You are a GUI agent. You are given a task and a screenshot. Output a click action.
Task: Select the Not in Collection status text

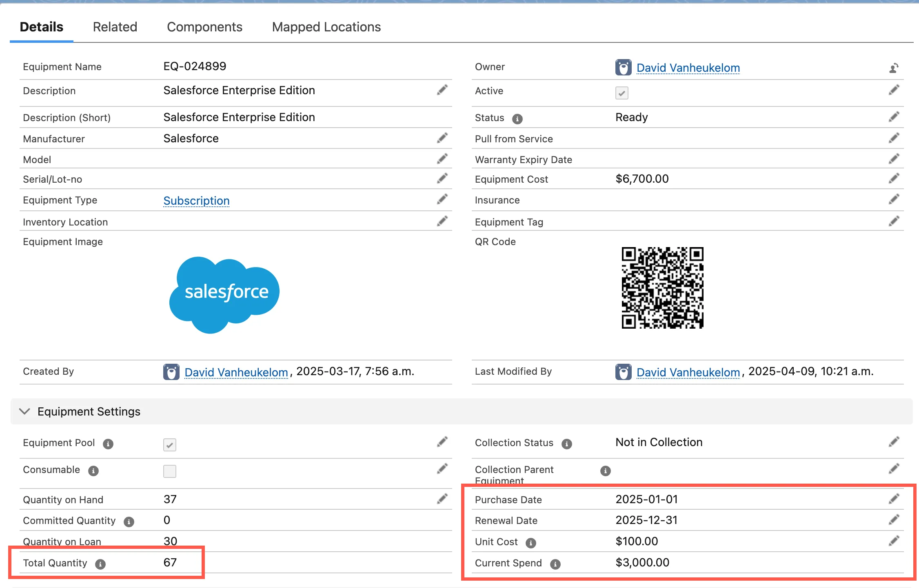coord(659,442)
